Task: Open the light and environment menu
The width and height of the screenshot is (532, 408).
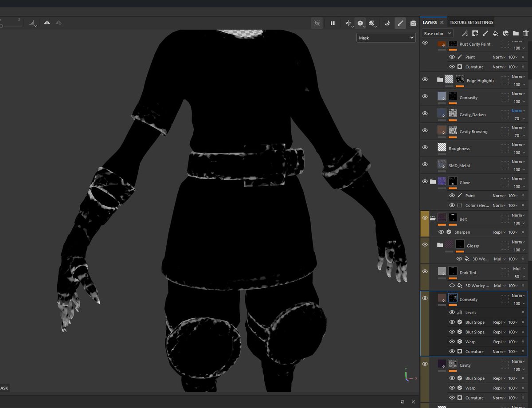Action: click(372, 23)
